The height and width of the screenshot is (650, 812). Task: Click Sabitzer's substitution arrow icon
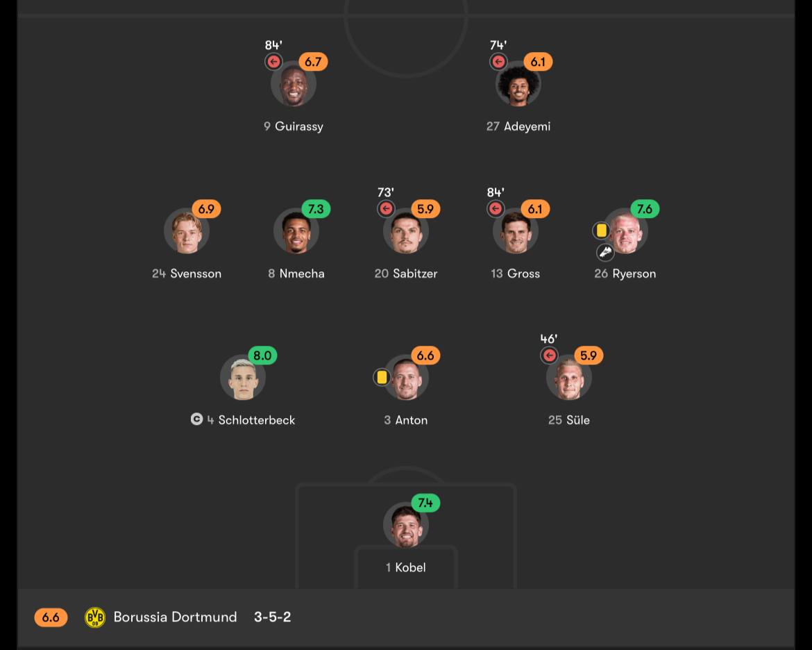pos(386,208)
